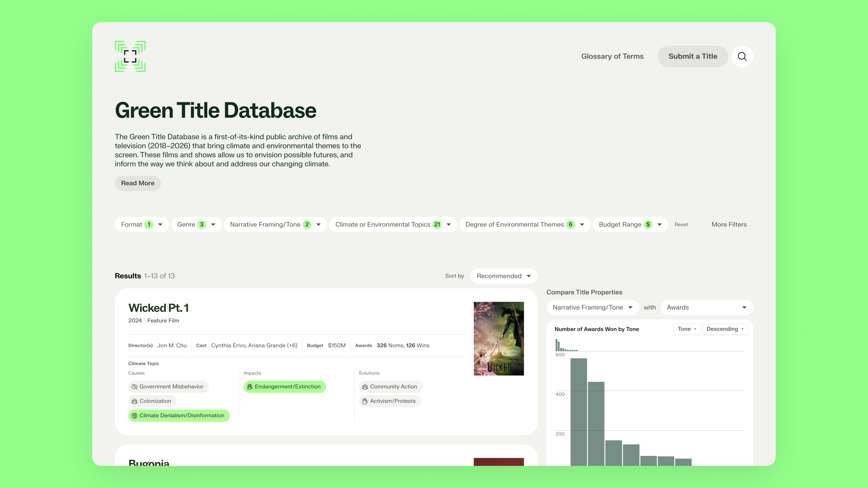This screenshot has height=488, width=868.
Task: Open the Wicked Pt. 1 title
Action: [x=158, y=308]
